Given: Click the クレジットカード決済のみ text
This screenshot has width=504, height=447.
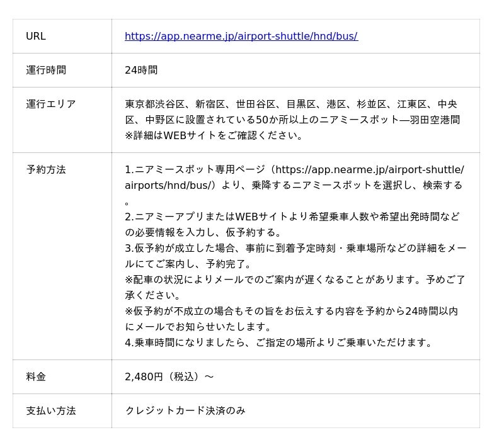Looking at the screenshot, I should click(185, 411).
